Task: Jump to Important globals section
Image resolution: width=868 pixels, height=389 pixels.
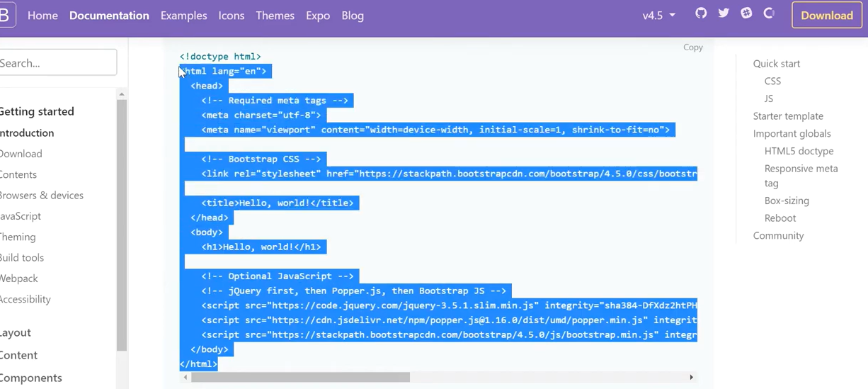Action: point(792,133)
